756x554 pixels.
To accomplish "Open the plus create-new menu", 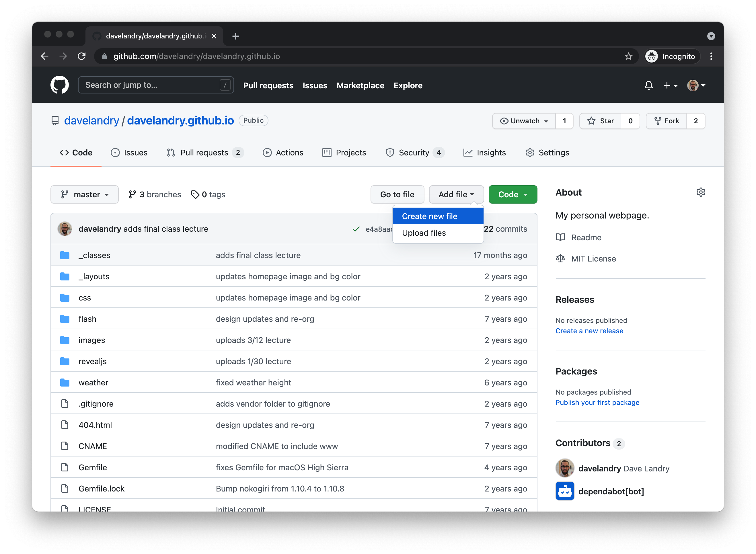I will pyautogui.click(x=670, y=85).
